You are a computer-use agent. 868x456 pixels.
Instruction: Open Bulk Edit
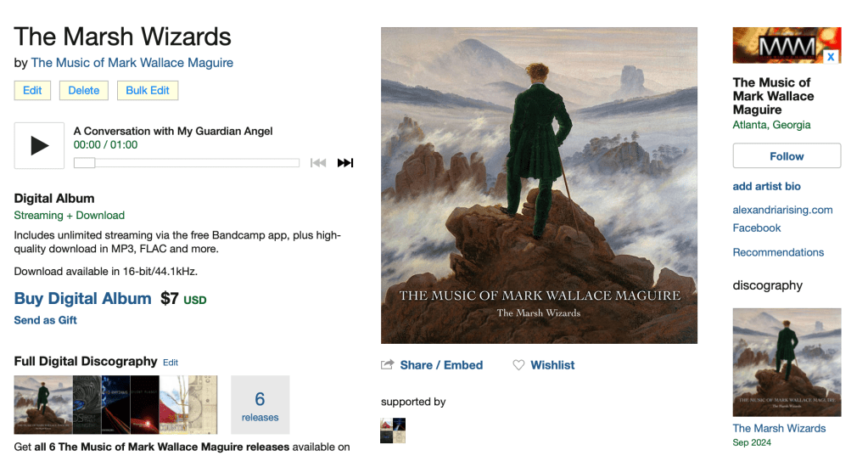[x=148, y=90]
